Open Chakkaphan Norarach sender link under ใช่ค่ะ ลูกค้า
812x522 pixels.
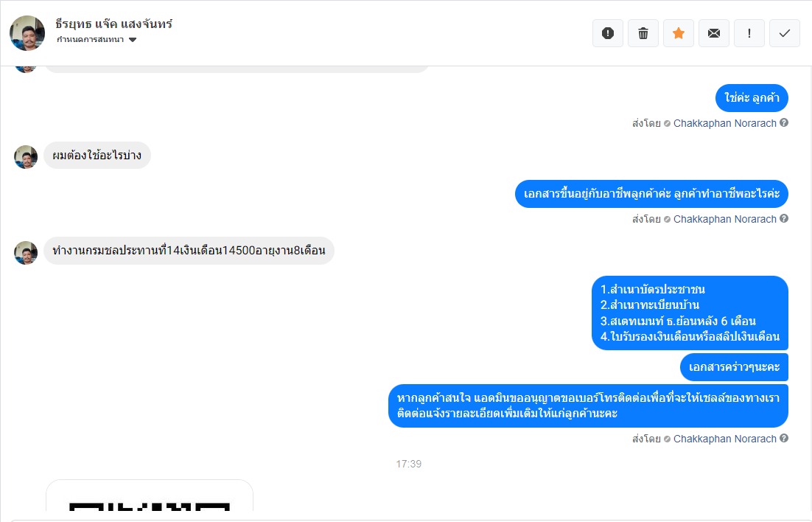click(x=724, y=123)
